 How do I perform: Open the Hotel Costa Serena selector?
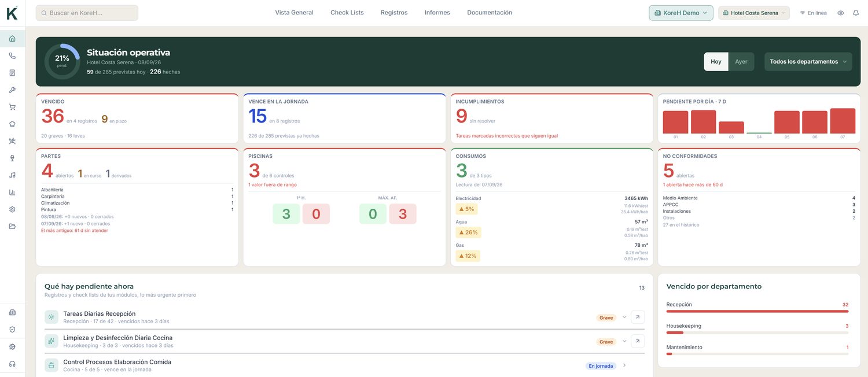point(754,13)
